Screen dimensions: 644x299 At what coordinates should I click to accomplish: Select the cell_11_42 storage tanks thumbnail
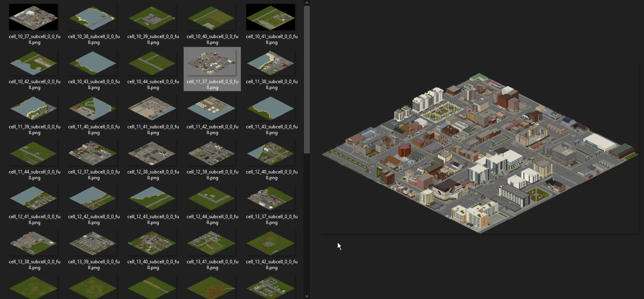coord(211,108)
